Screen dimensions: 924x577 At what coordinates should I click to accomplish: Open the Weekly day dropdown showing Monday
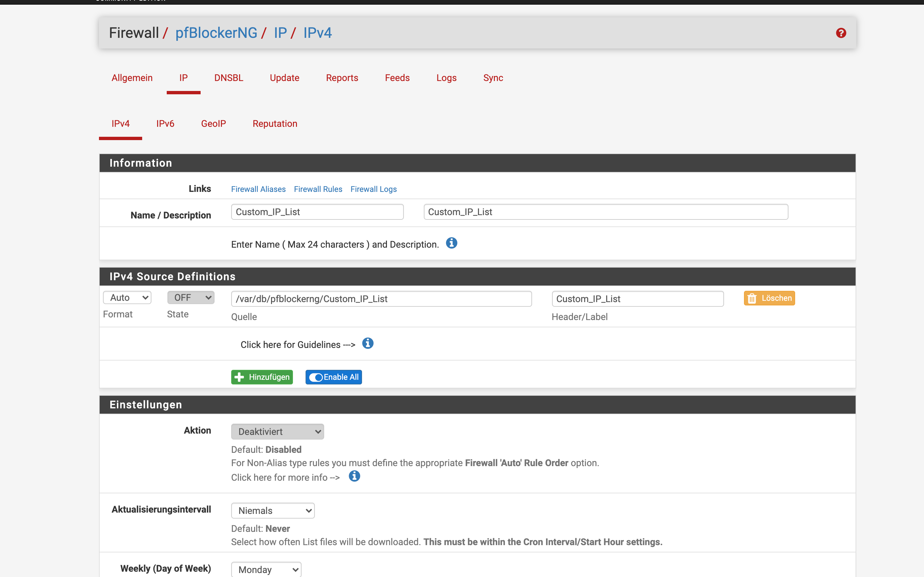pyautogui.click(x=266, y=569)
